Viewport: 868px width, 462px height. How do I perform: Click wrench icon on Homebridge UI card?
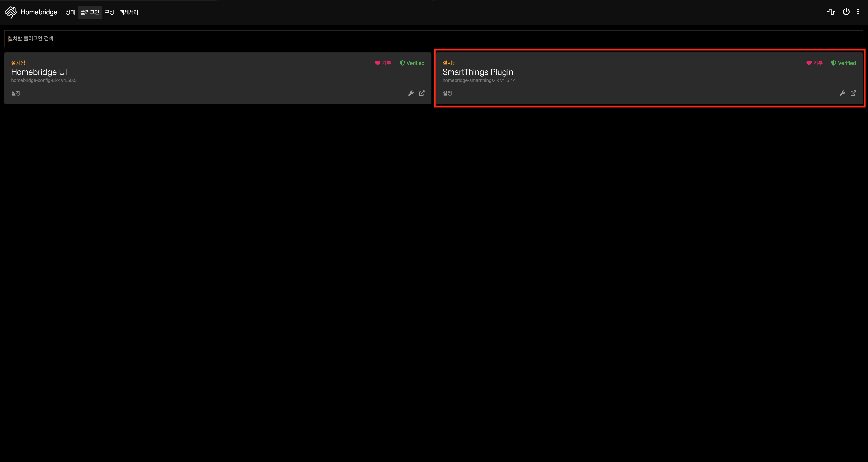tap(411, 93)
